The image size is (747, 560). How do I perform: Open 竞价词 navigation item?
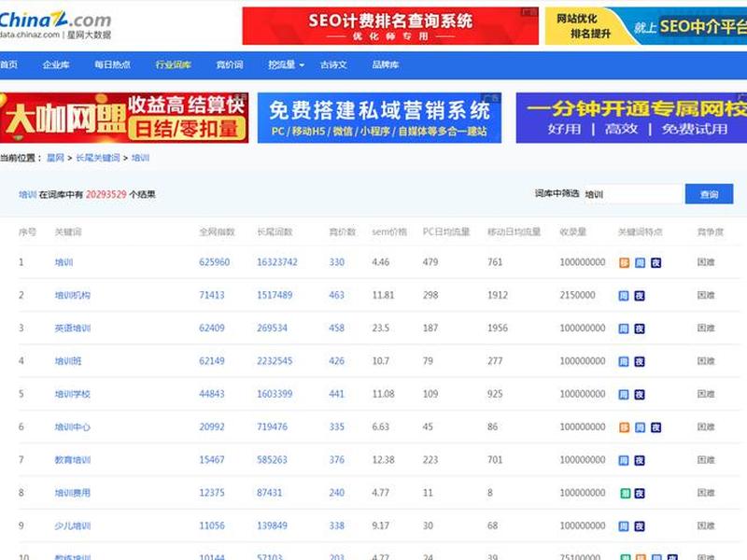230,64
